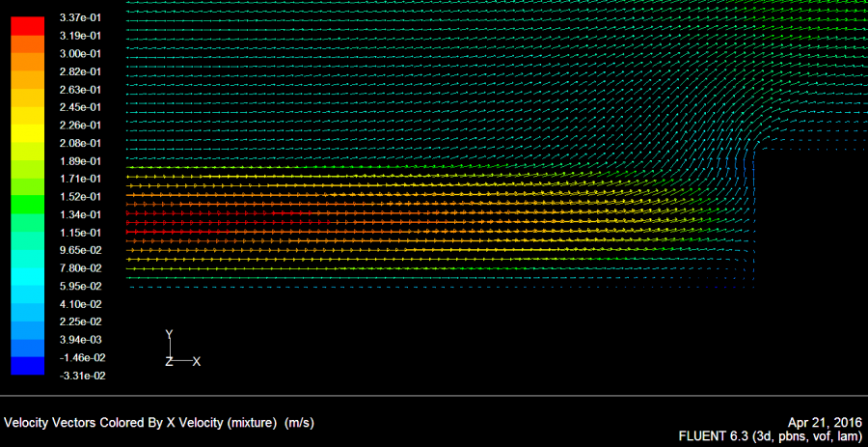Click the cyan legend band beside 7.80e-02 and 5.95e-02
868x447 pixels.
pos(27,277)
